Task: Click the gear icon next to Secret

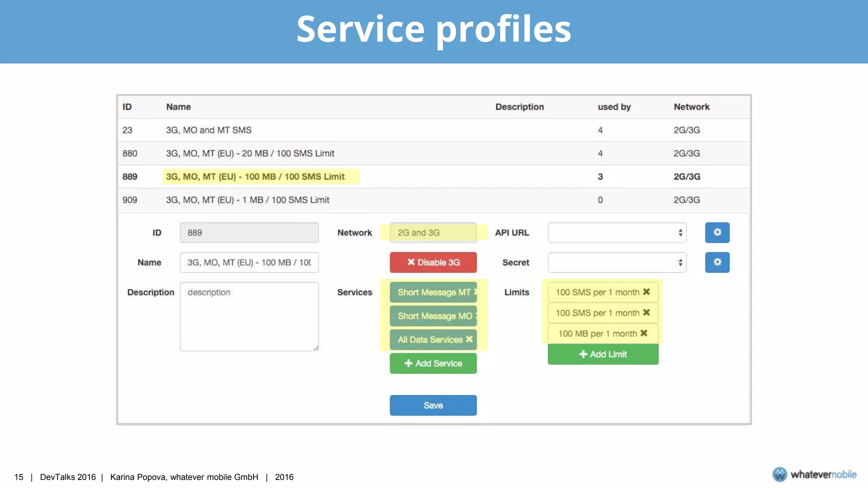Action: [x=717, y=262]
